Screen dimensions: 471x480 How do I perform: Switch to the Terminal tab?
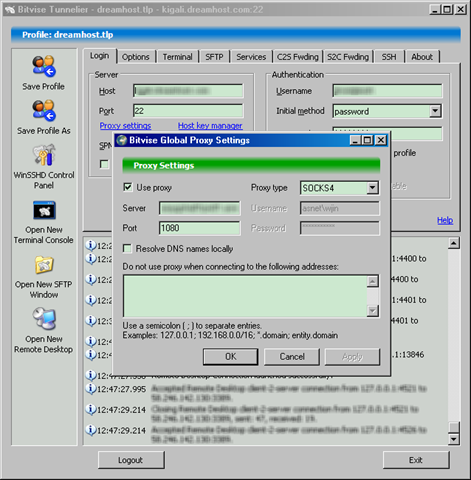pos(178,57)
